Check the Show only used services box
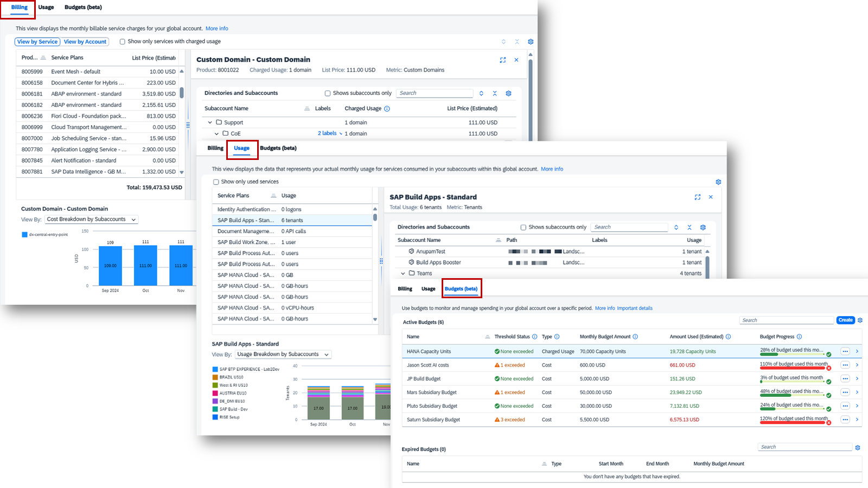 (x=216, y=182)
